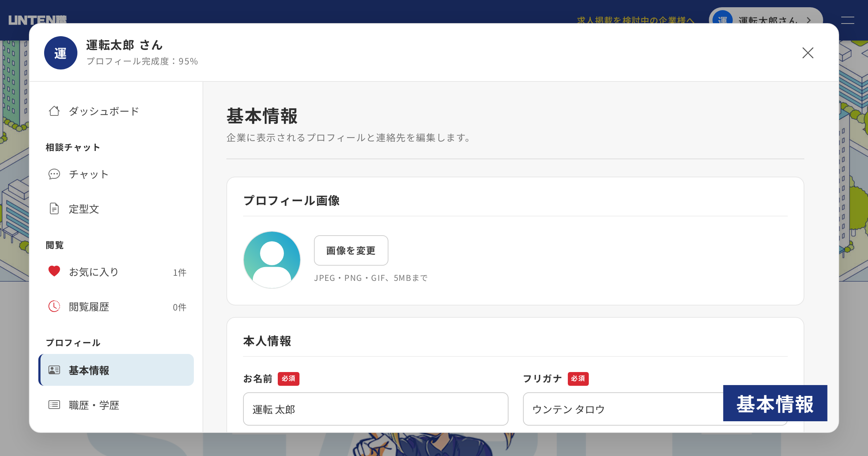Click the red heart favorites icon
Screen dimensions: 868x456
(x=54, y=271)
